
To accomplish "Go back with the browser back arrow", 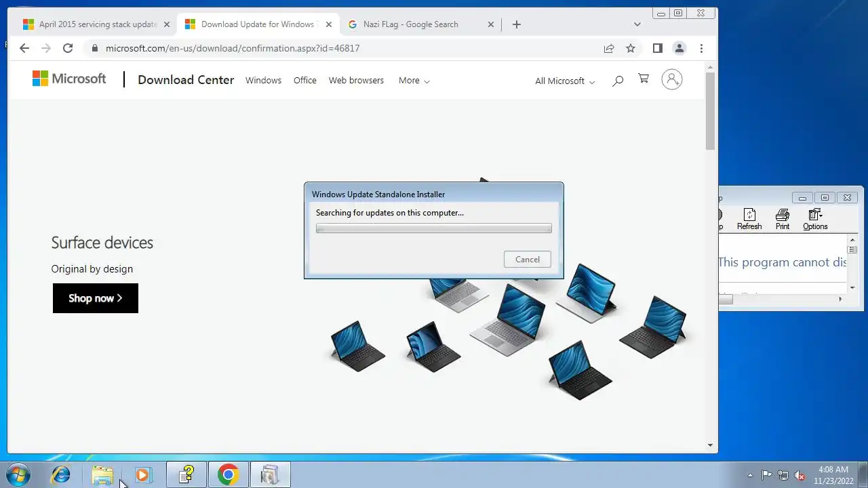I will pyautogui.click(x=24, y=48).
